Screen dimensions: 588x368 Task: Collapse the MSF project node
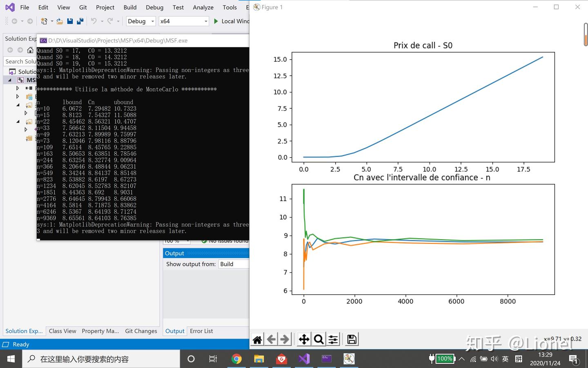coord(9,80)
